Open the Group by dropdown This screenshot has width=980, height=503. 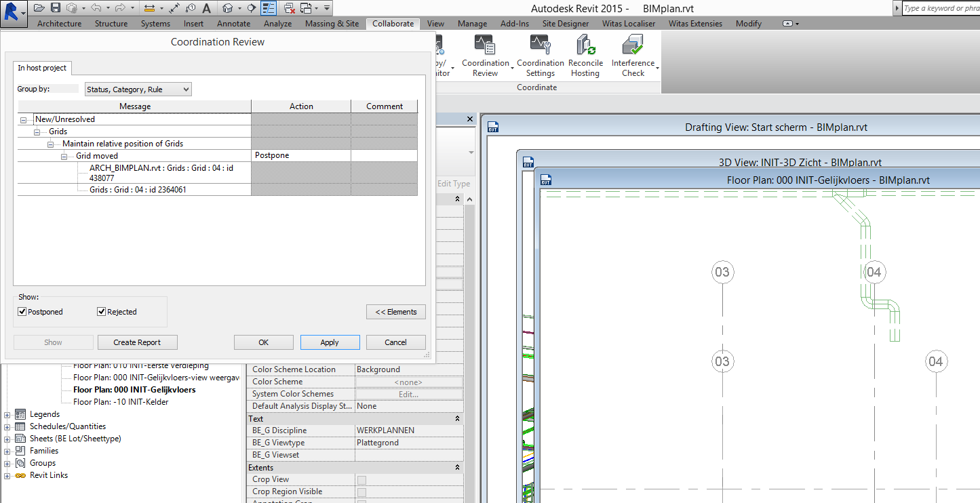[138, 89]
